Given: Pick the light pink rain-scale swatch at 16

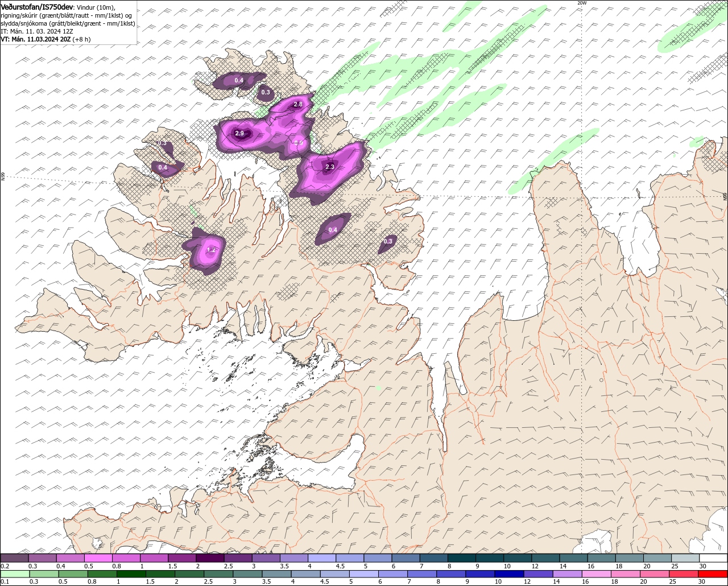Looking at the screenshot, I should 597,574.
